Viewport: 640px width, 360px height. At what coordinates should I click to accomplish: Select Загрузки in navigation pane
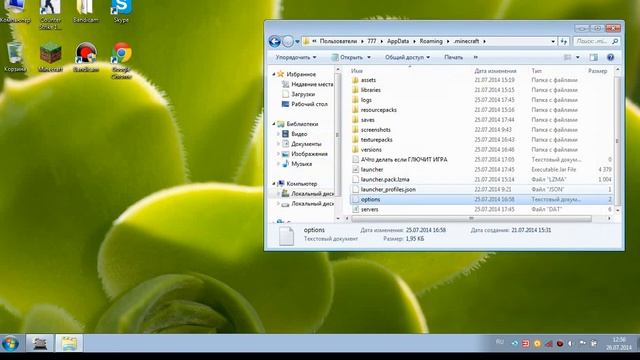[298, 94]
